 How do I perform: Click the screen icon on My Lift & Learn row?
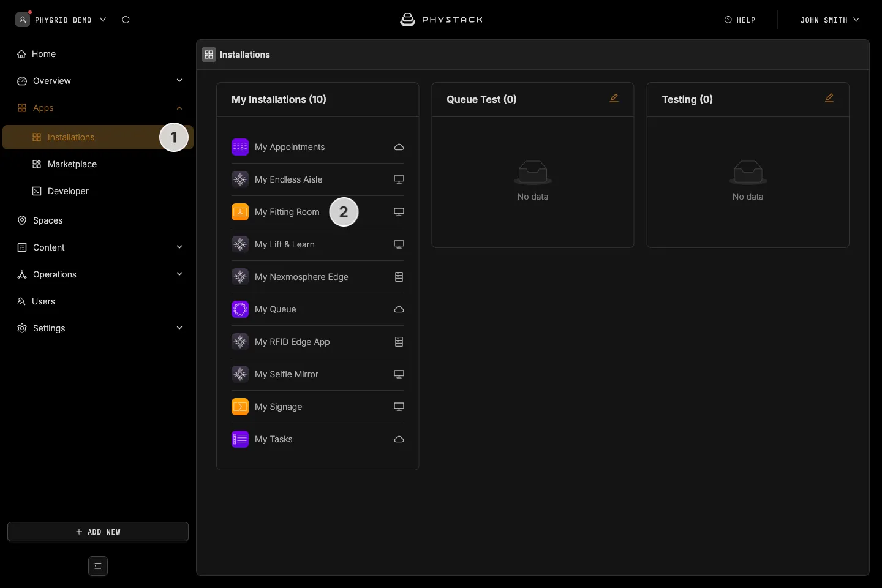(399, 244)
